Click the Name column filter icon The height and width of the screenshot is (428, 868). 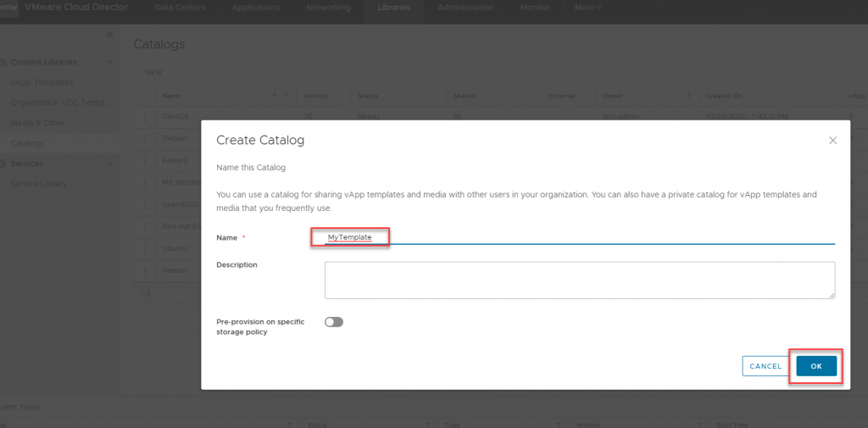(x=287, y=96)
